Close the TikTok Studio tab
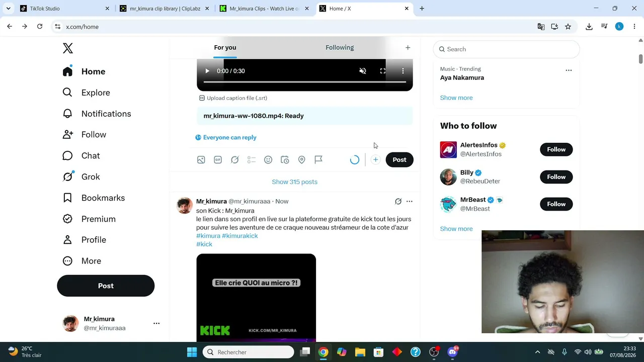644x362 pixels. 107,9
